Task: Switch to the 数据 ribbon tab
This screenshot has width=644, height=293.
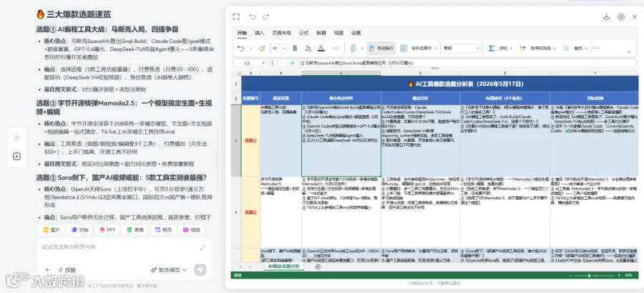Action: pyautogui.click(x=321, y=33)
